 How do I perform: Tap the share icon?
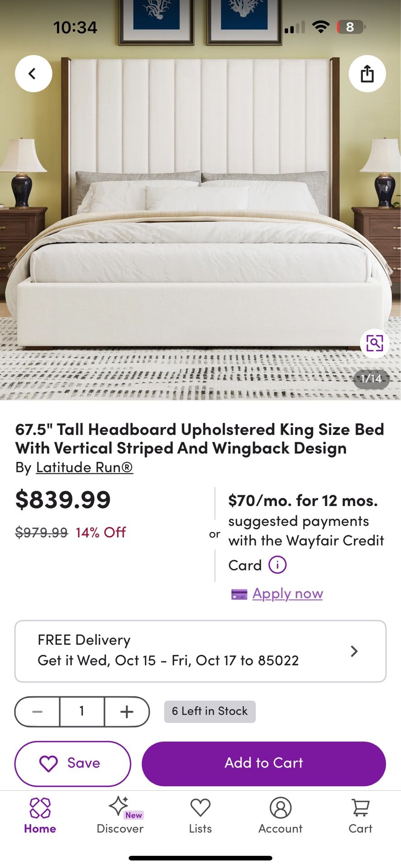tap(367, 73)
